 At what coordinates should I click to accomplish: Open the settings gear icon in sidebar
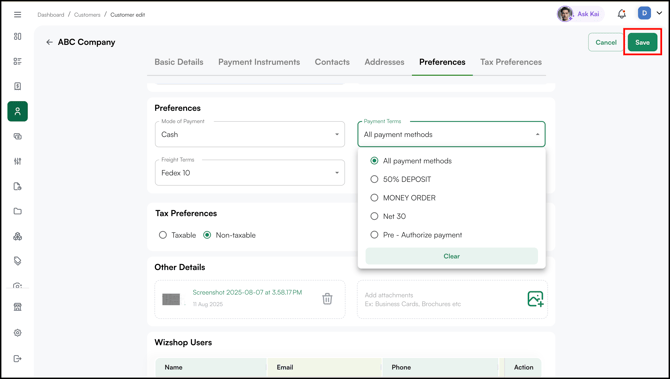(x=18, y=332)
